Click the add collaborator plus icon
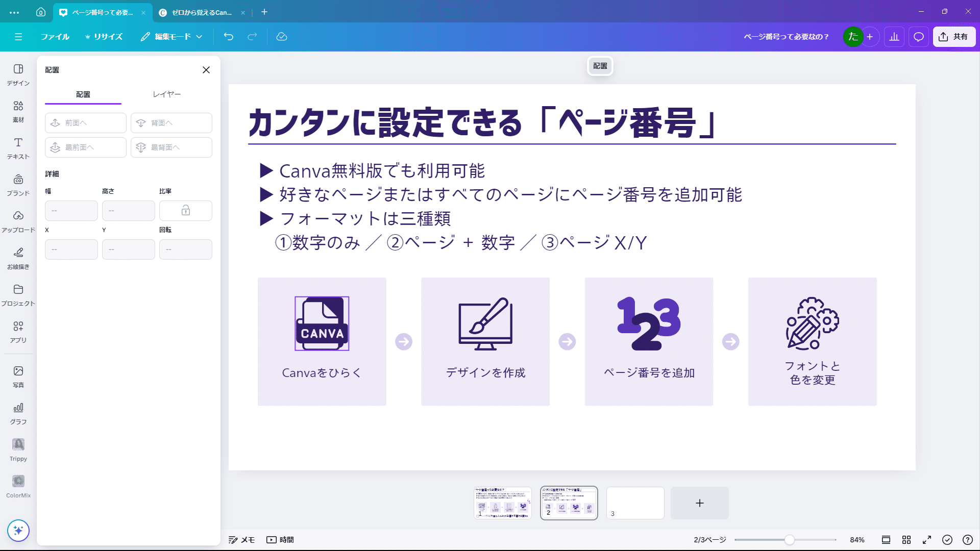 [x=870, y=37]
